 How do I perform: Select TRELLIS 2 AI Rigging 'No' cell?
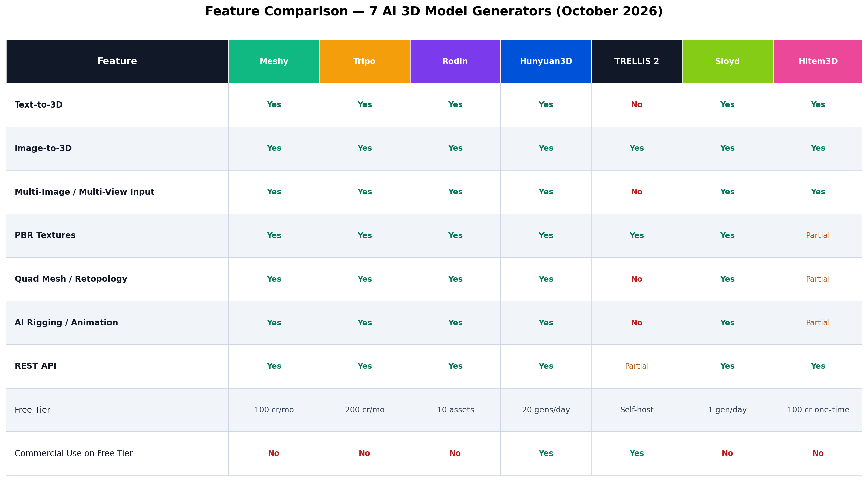click(637, 323)
